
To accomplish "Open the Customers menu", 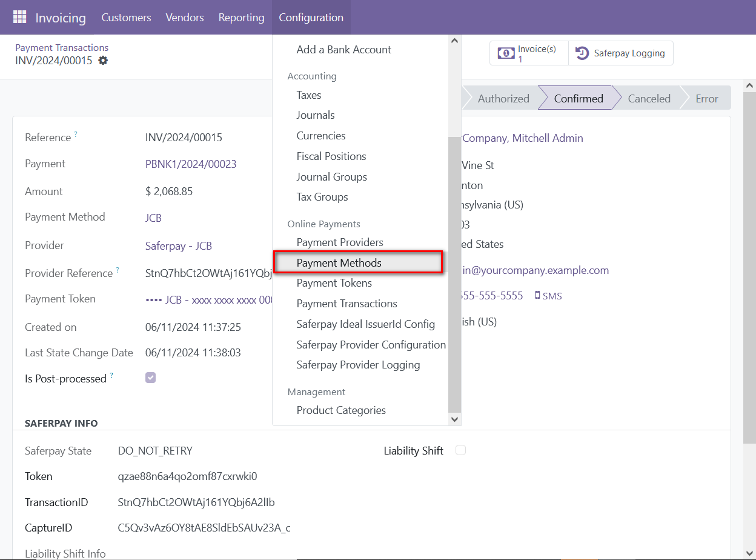I will [126, 17].
